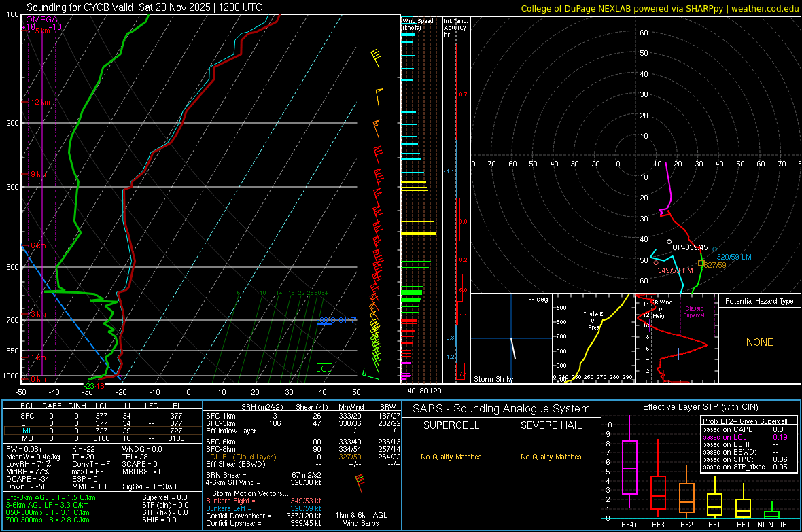Select the EFF parcel row
This screenshot has height=532, width=802.
pyautogui.click(x=101, y=423)
